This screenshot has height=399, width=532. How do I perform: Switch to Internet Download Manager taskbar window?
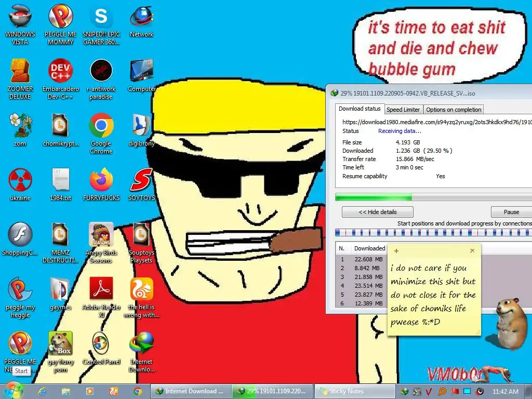tap(191, 391)
